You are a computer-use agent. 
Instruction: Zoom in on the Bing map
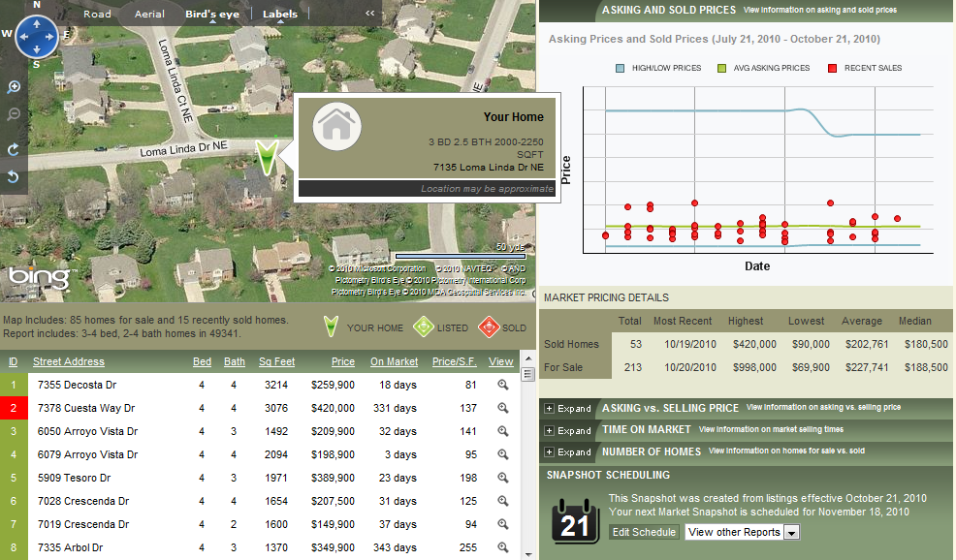click(x=13, y=87)
